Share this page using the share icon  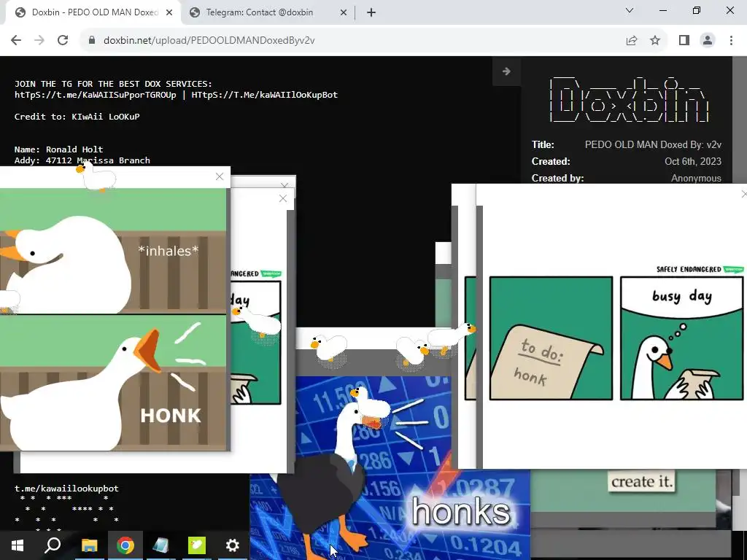click(x=632, y=41)
